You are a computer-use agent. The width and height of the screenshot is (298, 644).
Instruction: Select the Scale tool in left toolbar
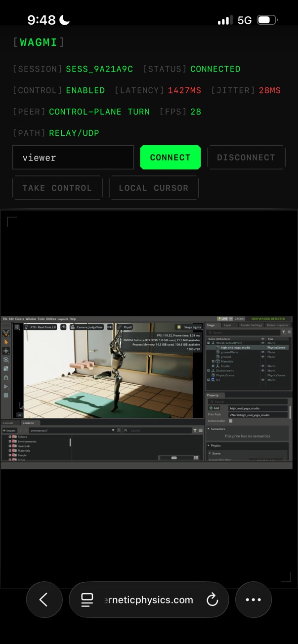[6, 368]
